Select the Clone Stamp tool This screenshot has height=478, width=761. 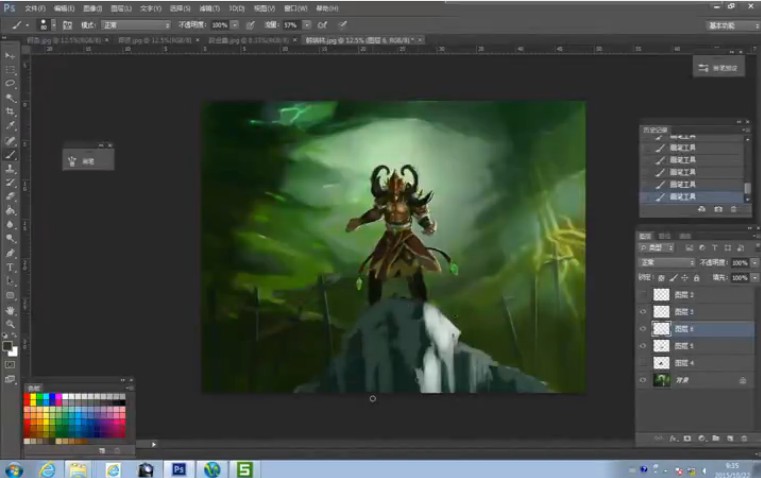[x=10, y=169]
